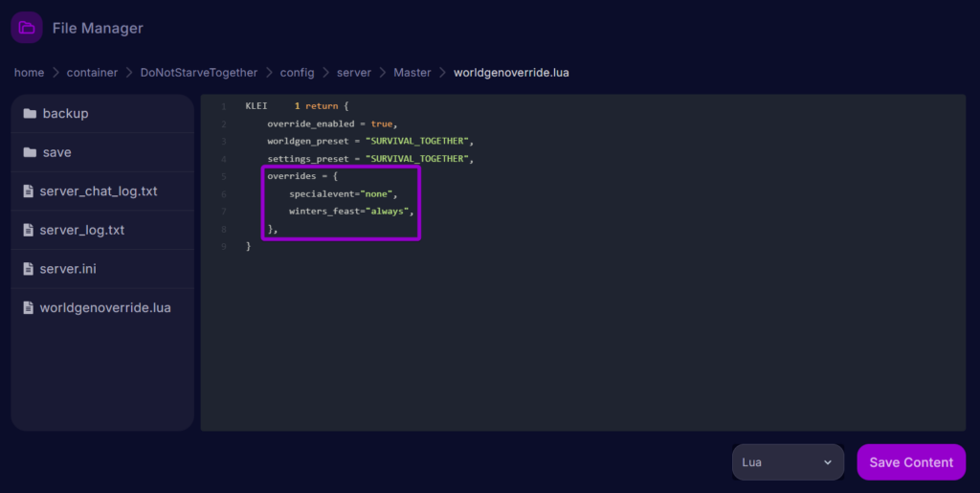Click the worldgenoverride.lua file icon in sidebar
The width and height of the screenshot is (980, 493).
(29, 308)
